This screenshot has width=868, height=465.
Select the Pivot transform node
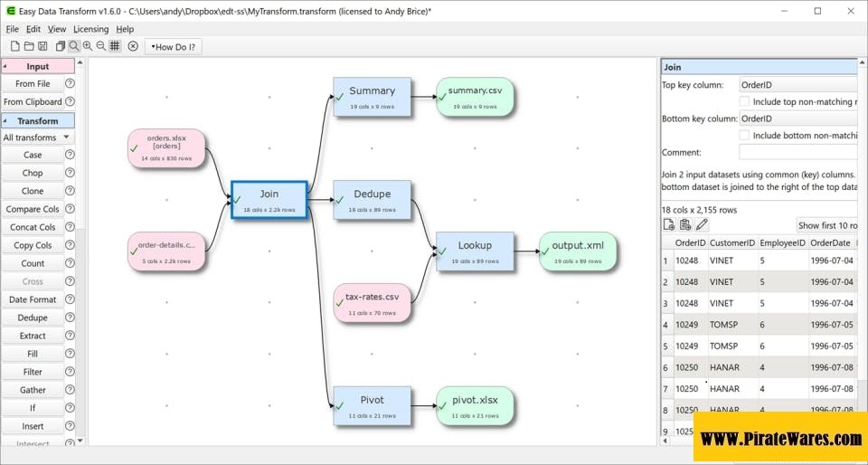pos(372,406)
